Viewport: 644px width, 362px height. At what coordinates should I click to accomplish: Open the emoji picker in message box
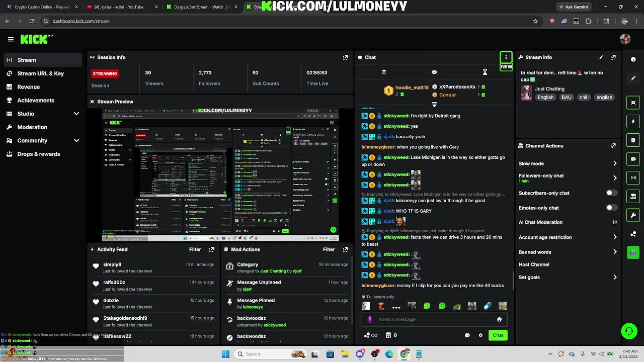tap(499, 319)
